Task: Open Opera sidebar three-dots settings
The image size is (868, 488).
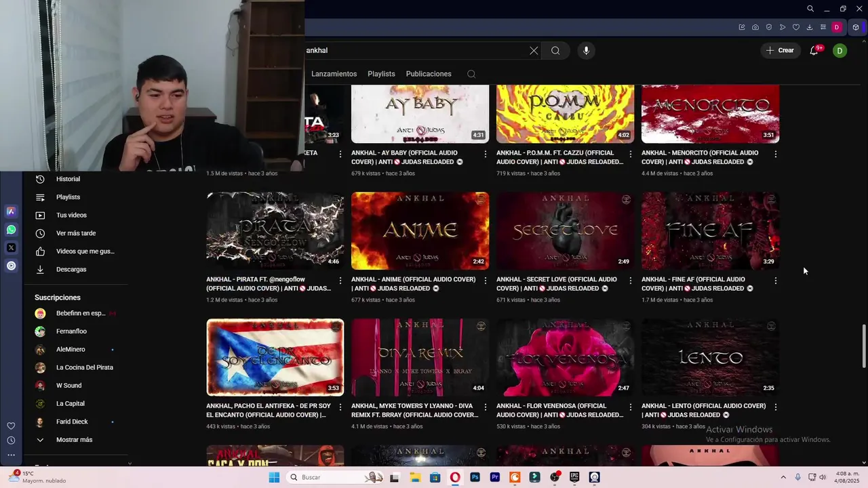Action: click(11, 455)
